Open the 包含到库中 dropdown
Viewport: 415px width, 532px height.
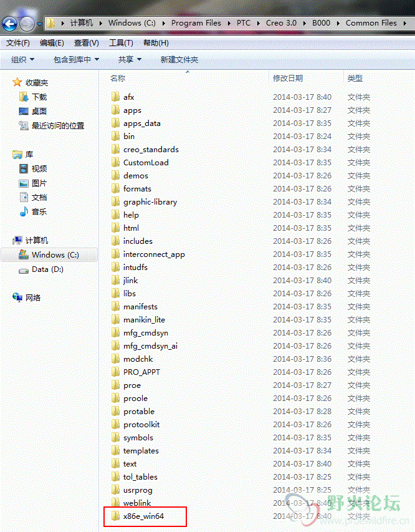(76, 59)
